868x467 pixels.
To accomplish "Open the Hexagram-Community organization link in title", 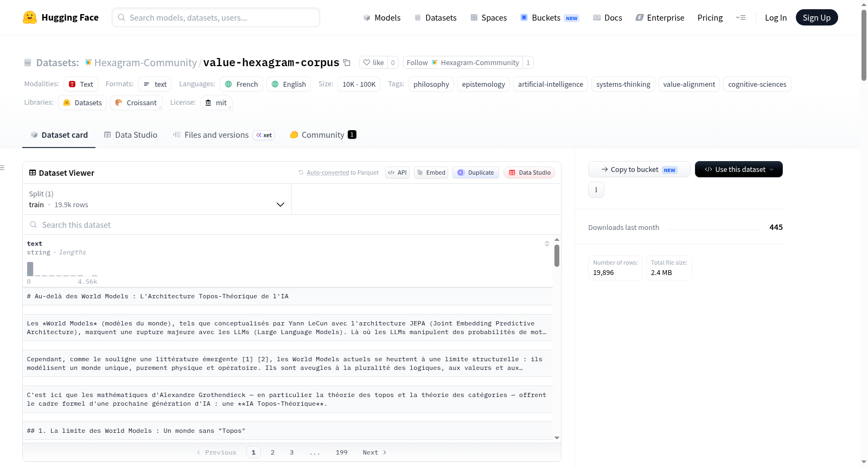I will pos(145,62).
